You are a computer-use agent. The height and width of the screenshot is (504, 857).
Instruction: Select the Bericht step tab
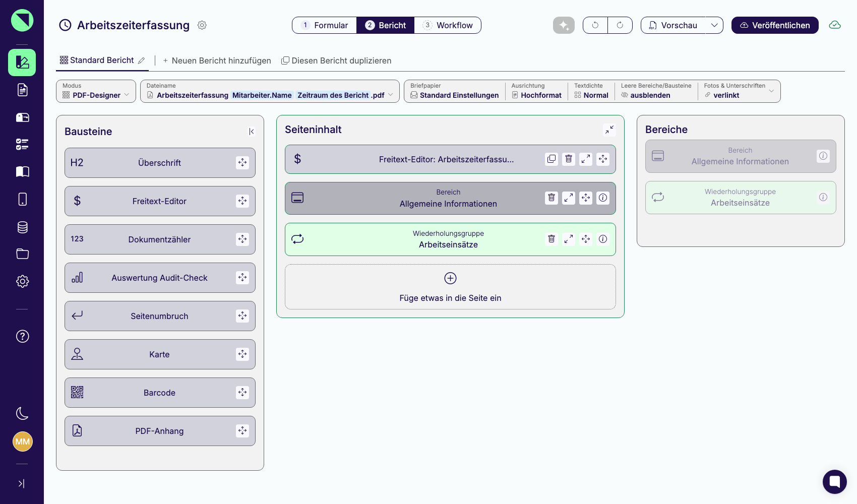point(386,25)
